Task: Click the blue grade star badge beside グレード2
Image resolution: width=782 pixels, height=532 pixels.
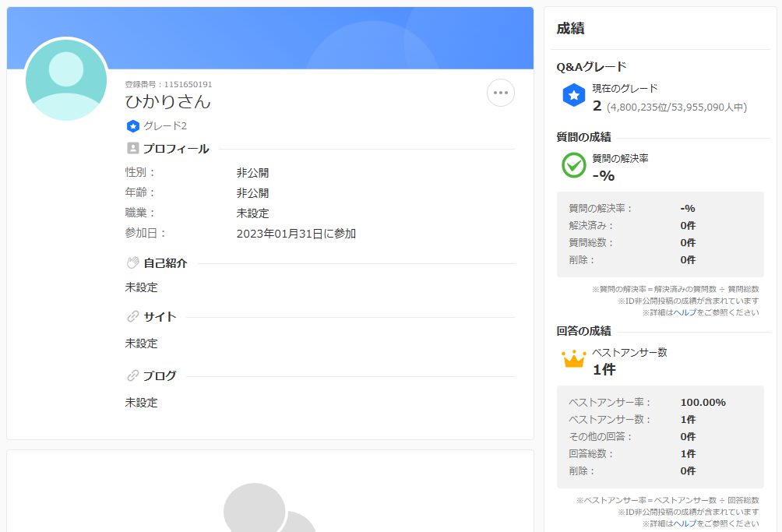Action: tap(132, 126)
